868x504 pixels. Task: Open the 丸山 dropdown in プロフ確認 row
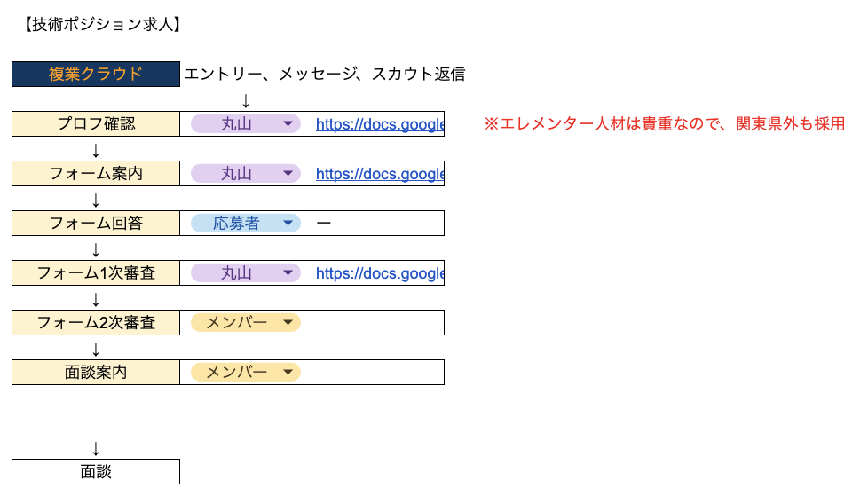point(246,124)
